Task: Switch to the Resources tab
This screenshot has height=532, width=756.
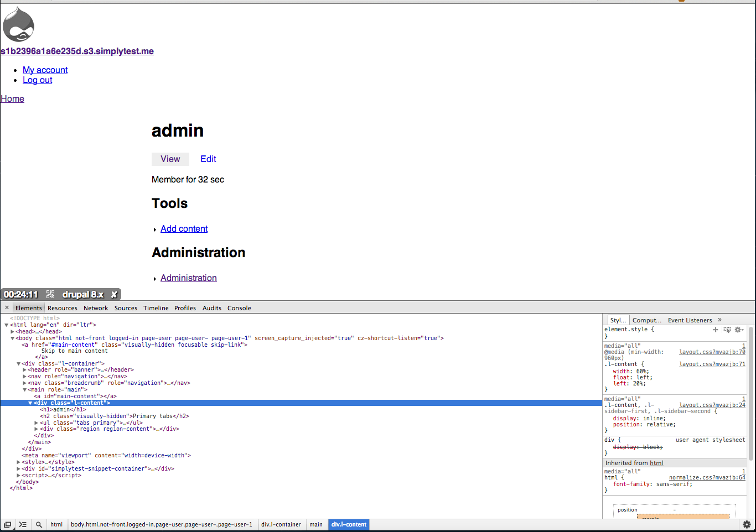Action: (x=63, y=308)
